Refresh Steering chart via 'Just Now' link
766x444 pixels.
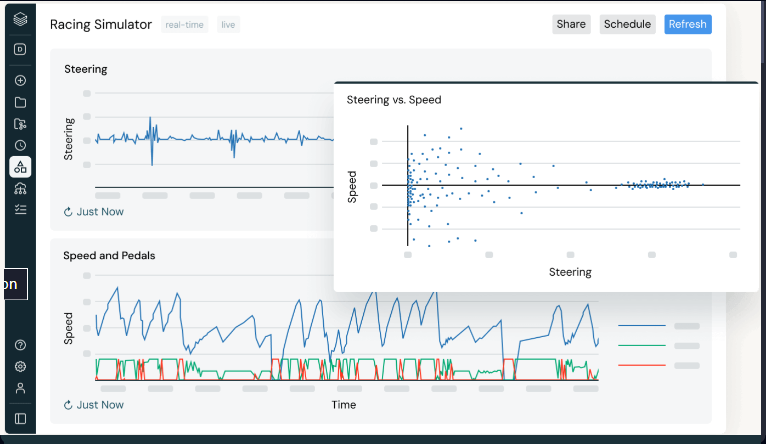point(94,212)
